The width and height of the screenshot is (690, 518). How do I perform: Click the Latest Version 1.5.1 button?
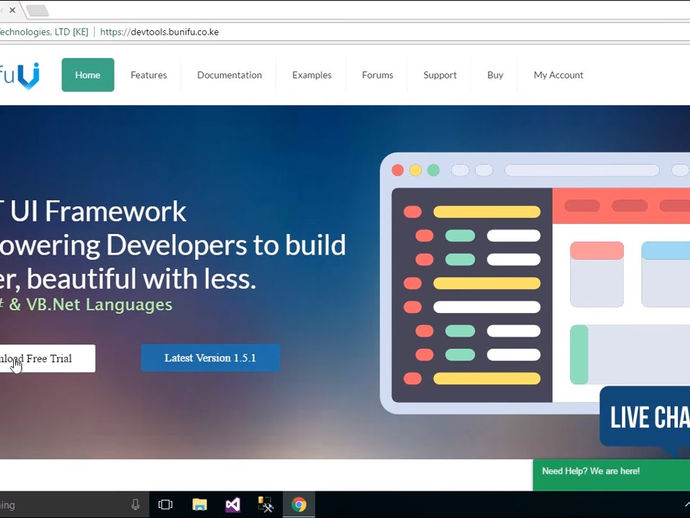pyautogui.click(x=210, y=358)
